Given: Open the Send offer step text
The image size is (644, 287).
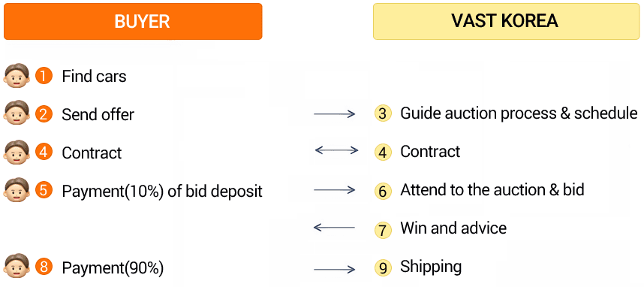Looking at the screenshot, I should 98,115.
